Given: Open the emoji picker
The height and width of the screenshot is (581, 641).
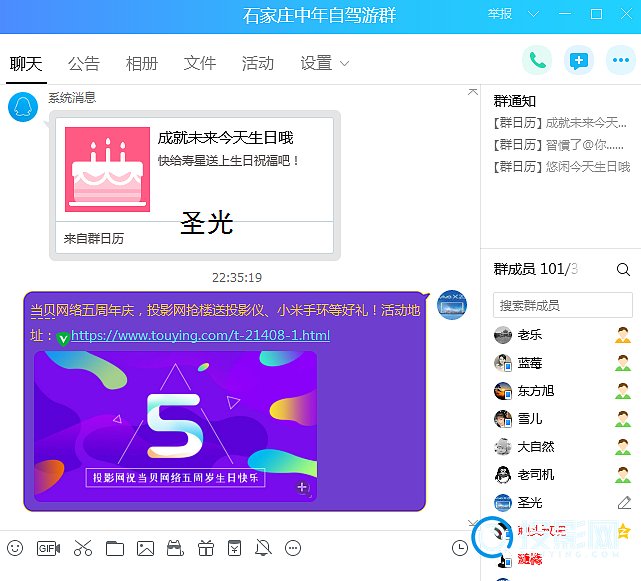Looking at the screenshot, I should point(15,548).
